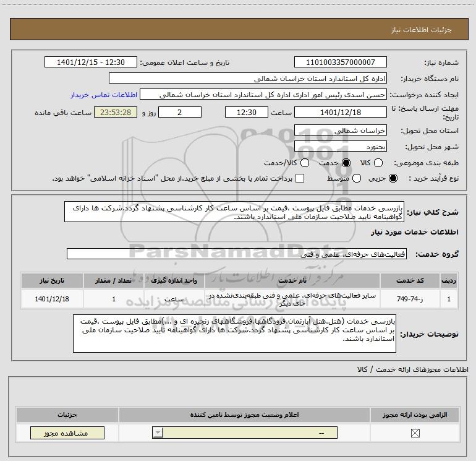
Task: Click the delivery province field خراسان شمالی
Action: coord(340,131)
